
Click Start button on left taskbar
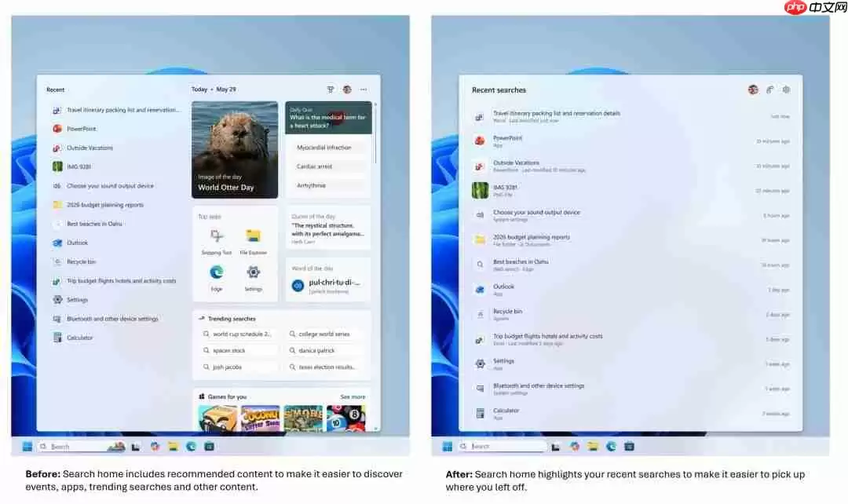tap(27, 446)
